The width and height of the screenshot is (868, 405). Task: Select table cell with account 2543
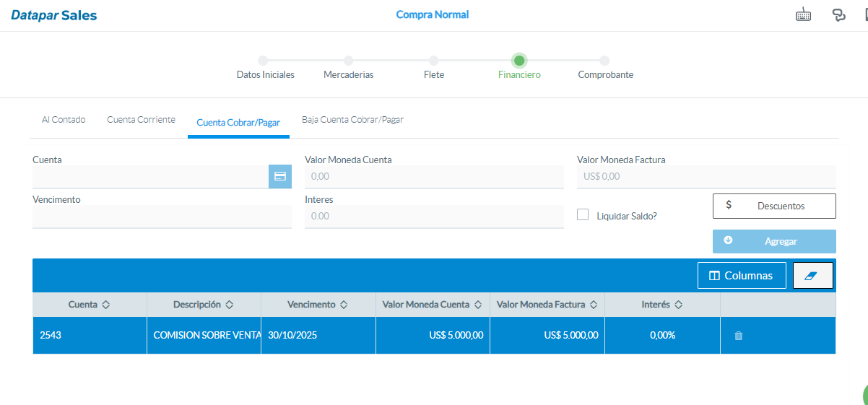90,336
